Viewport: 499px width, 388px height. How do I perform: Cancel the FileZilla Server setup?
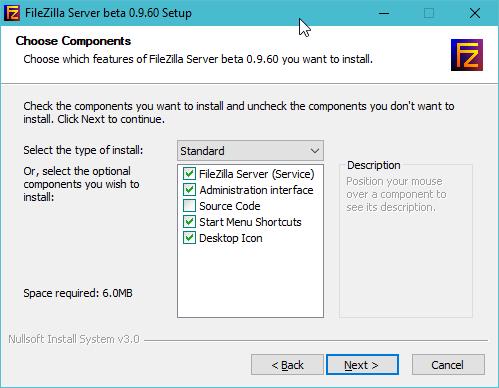click(x=448, y=365)
